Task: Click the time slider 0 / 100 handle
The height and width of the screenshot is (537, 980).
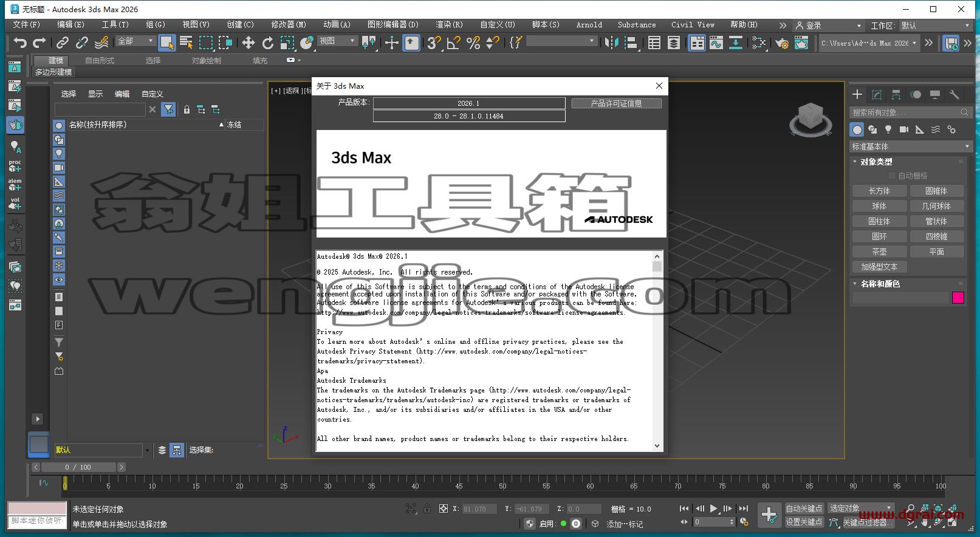Action: pyautogui.click(x=78, y=467)
